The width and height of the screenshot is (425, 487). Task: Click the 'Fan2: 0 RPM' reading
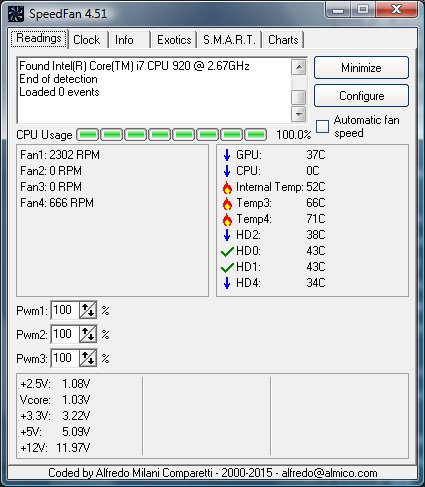click(51, 171)
